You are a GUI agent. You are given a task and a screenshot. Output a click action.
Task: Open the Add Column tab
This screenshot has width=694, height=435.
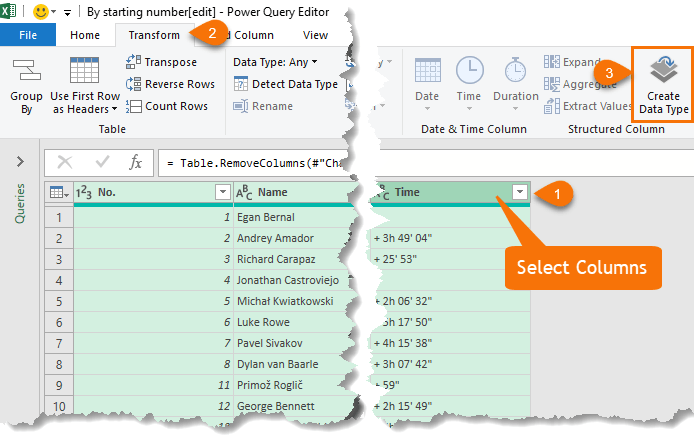(248, 35)
